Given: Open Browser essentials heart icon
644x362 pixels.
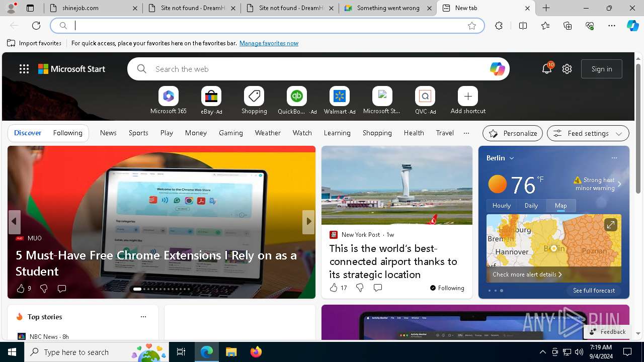Looking at the screenshot, I should [590, 26].
